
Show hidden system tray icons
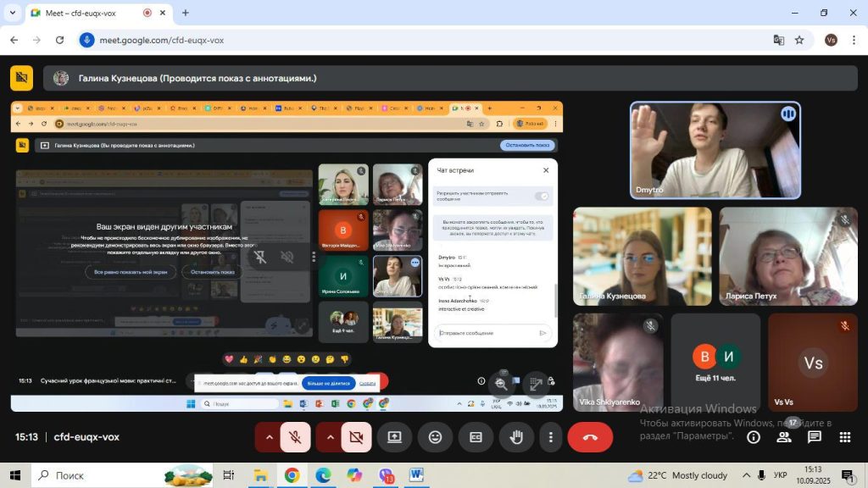point(746,475)
